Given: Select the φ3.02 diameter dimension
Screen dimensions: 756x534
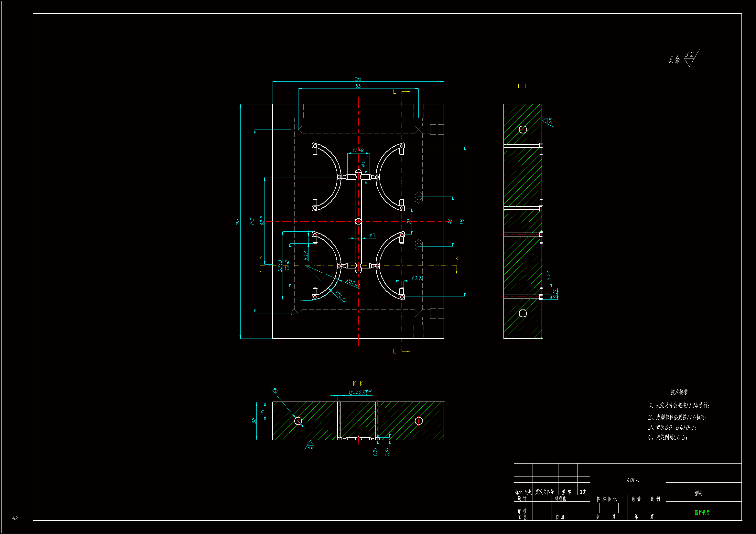Looking at the screenshot, I should pyautogui.click(x=417, y=278).
